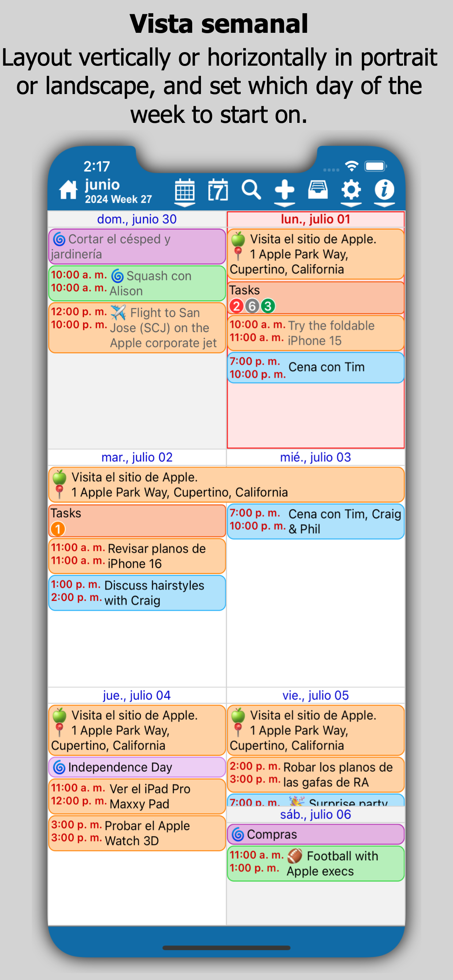This screenshot has width=453, height=980.
Task: Open Compras event on Saturday
Action: point(315,834)
